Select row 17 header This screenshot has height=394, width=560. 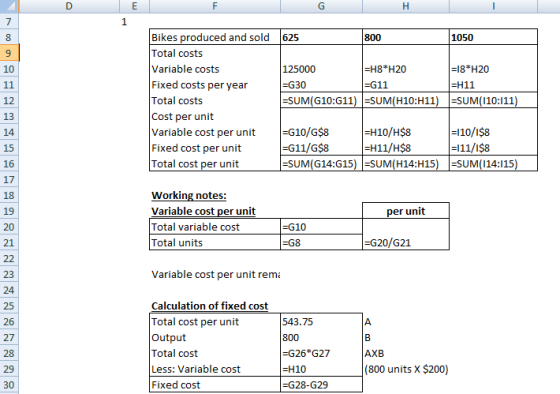9,179
